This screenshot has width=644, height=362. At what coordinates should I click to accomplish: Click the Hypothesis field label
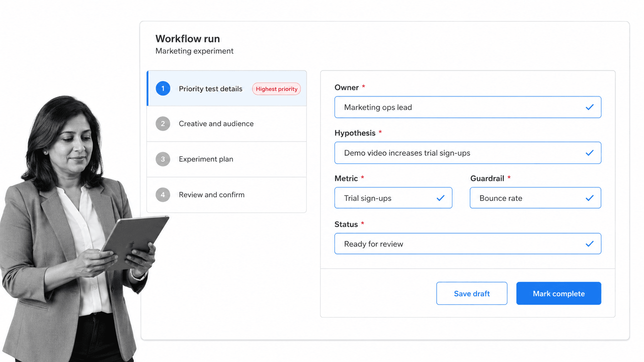(x=355, y=133)
